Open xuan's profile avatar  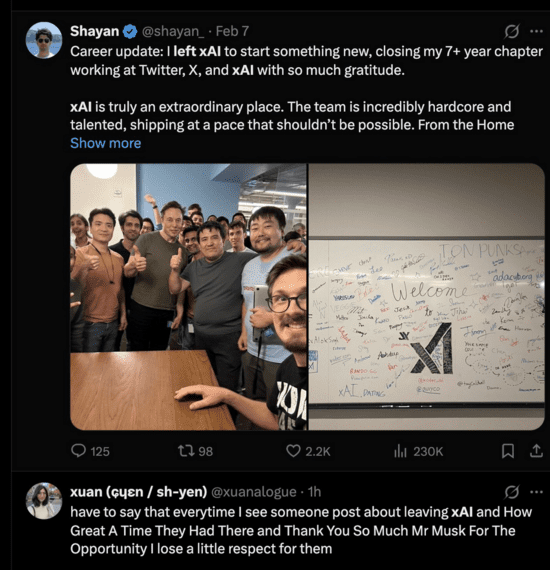tap(44, 501)
